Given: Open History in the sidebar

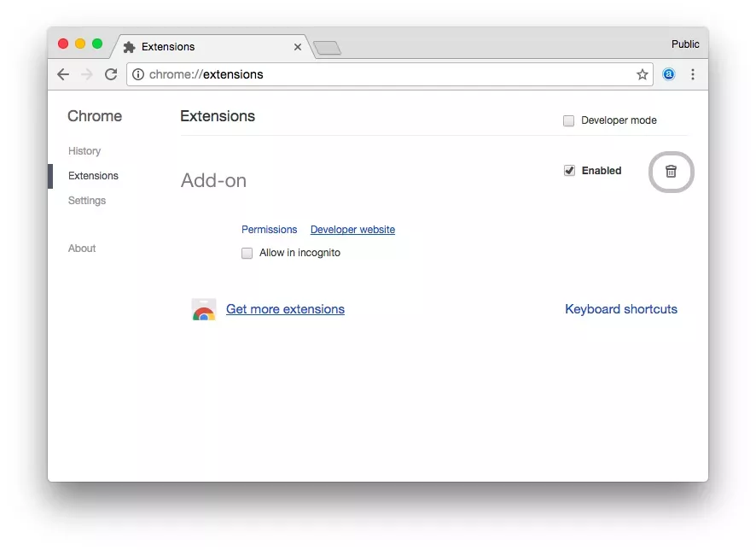Looking at the screenshot, I should tap(84, 151).
